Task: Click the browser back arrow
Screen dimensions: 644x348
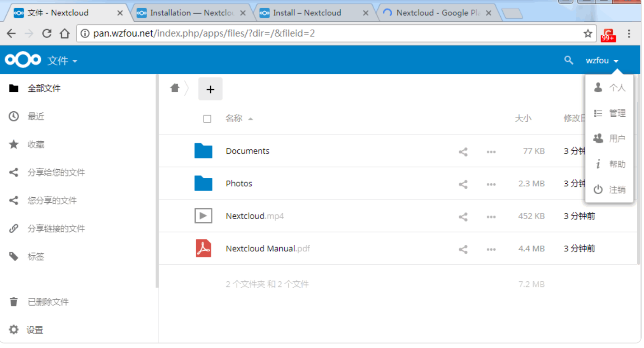Action: (11, 33)
